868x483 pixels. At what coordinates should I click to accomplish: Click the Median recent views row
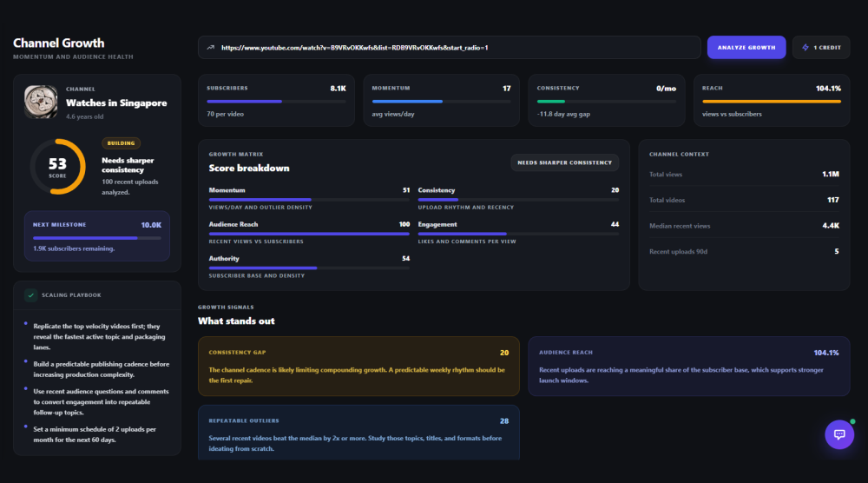(744, 226)
